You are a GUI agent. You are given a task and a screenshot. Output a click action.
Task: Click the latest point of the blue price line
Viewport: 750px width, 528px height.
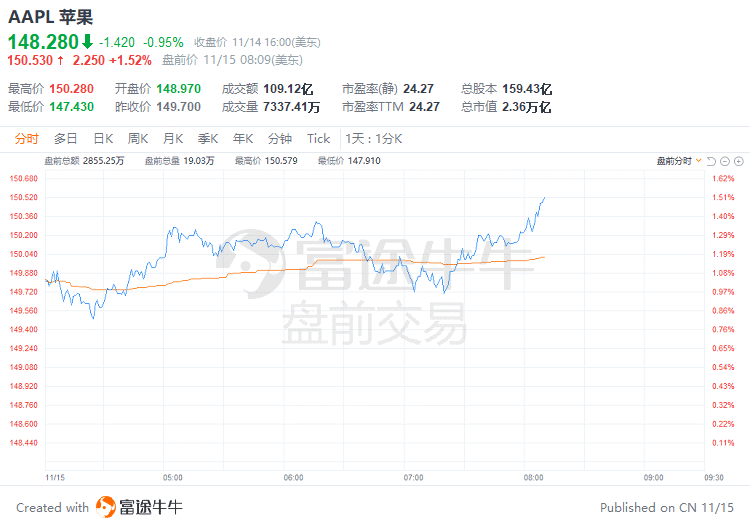pyautogui.click(x=544, y=197)
